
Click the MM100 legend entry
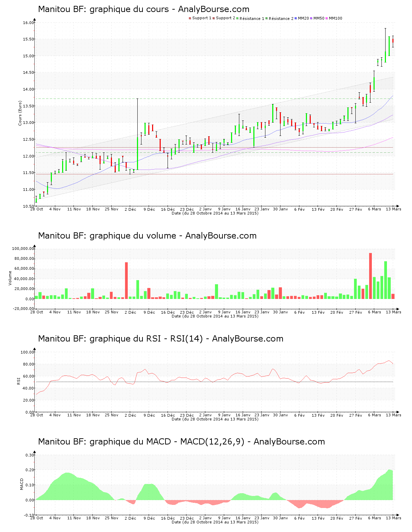(x=334, y=18)
